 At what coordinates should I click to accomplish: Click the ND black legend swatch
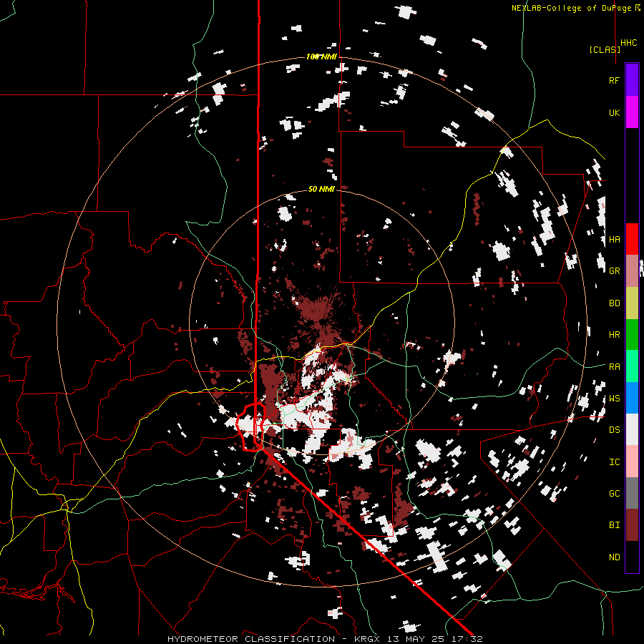point(632,557)
